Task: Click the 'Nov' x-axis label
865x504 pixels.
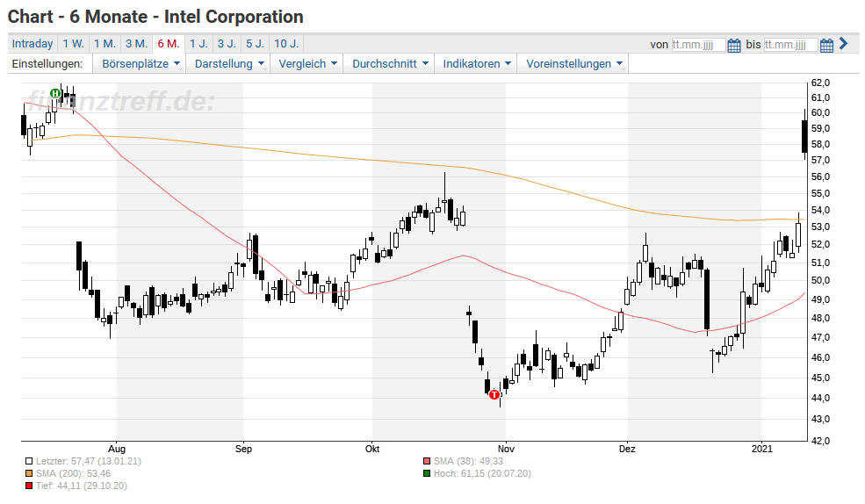Action: point(506,449)
